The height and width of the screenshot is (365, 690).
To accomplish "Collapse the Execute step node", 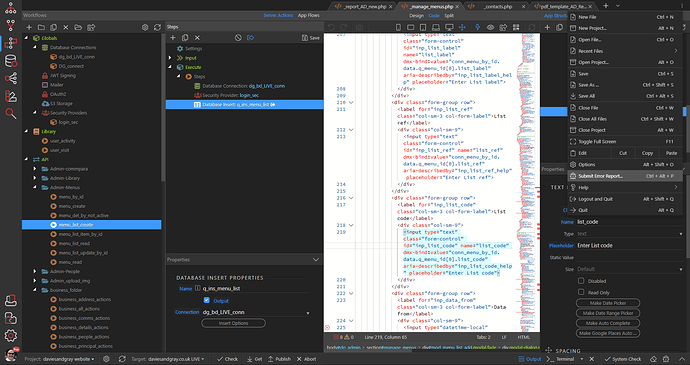I will pyautogui.click(x=170, y=67).
